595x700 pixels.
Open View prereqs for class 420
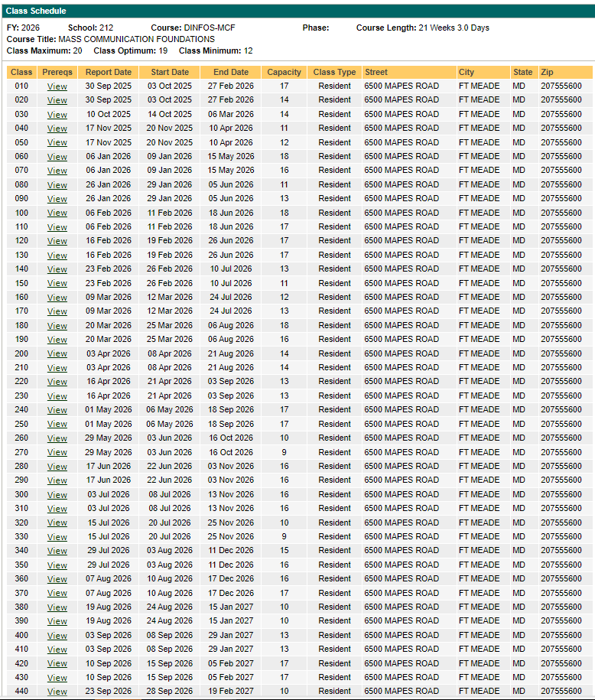[57, 664]
